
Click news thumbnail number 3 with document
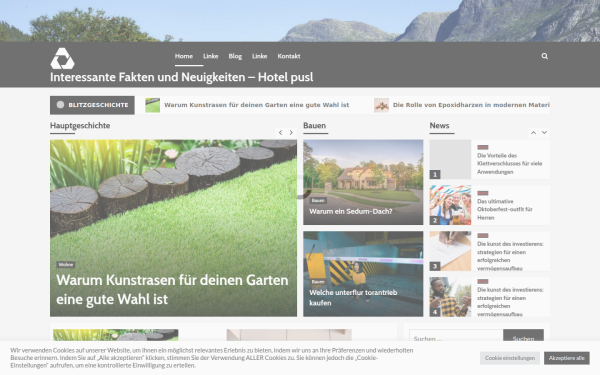tap(450, 251)
